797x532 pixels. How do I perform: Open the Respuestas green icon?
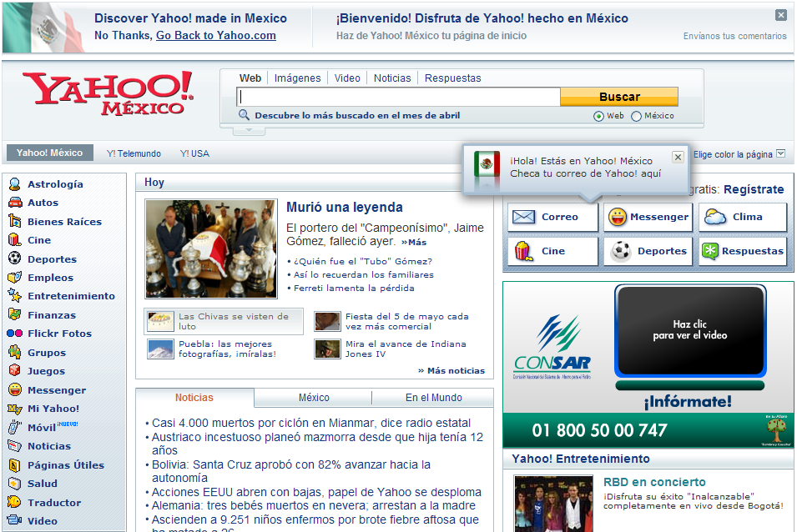[709, 251]
